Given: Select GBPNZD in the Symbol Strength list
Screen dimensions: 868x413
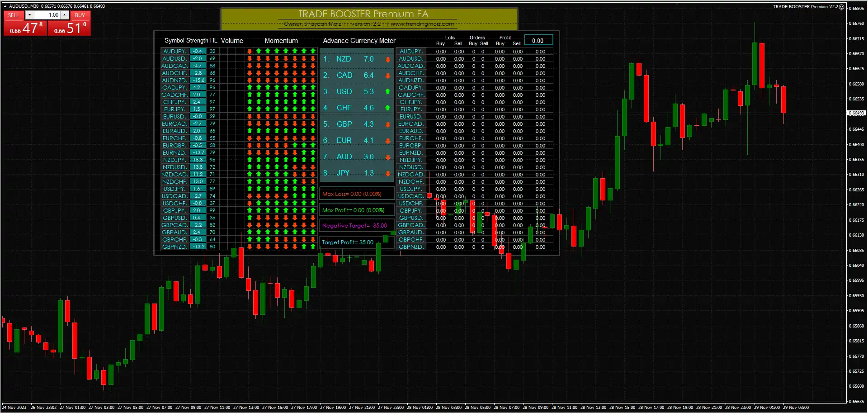Looking at the screenshot, I should 175,247.
